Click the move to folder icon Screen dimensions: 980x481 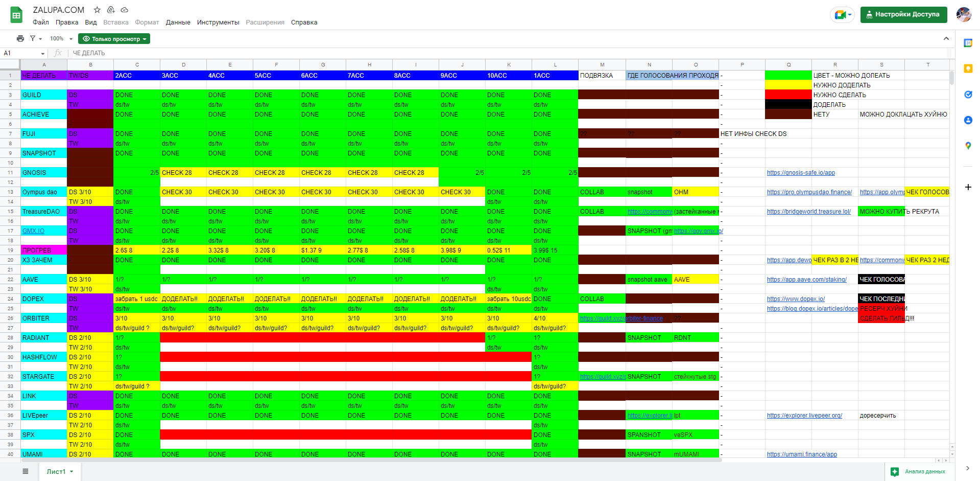pos(111,10)
